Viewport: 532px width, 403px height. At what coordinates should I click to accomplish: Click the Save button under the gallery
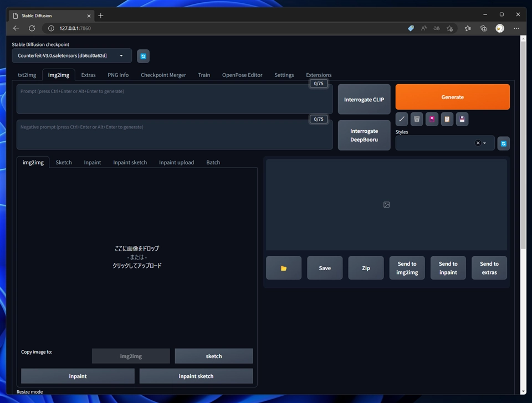tap(325, 268)
